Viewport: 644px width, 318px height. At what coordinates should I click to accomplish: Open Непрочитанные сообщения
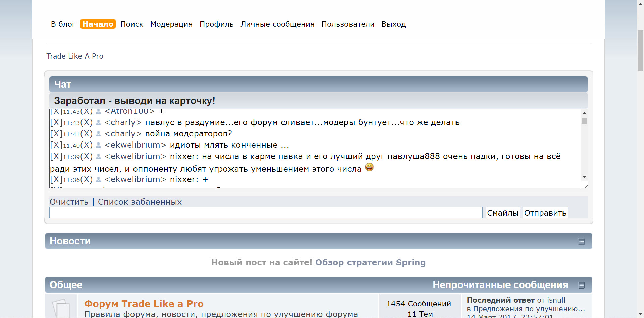click(500, 285)
